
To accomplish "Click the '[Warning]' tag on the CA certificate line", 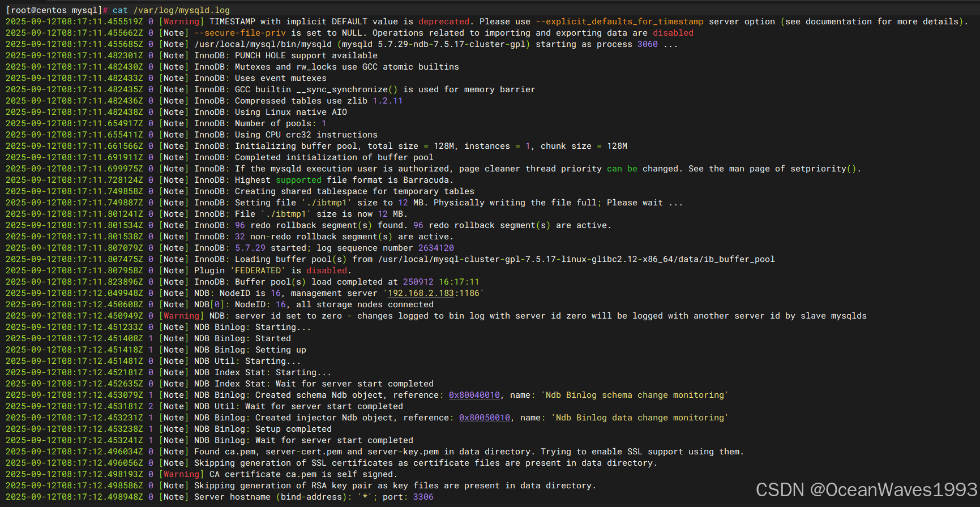I will [x=181, y=474].
